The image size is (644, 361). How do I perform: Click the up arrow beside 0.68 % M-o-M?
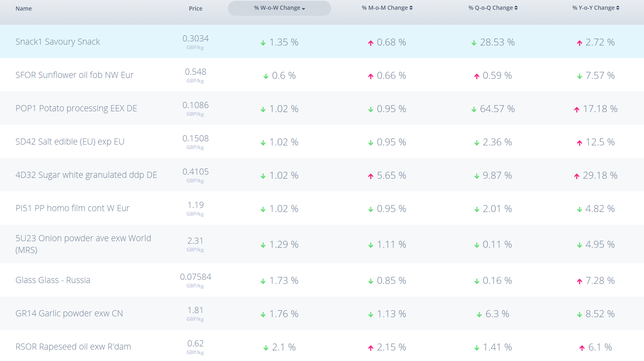click(371, 43)
